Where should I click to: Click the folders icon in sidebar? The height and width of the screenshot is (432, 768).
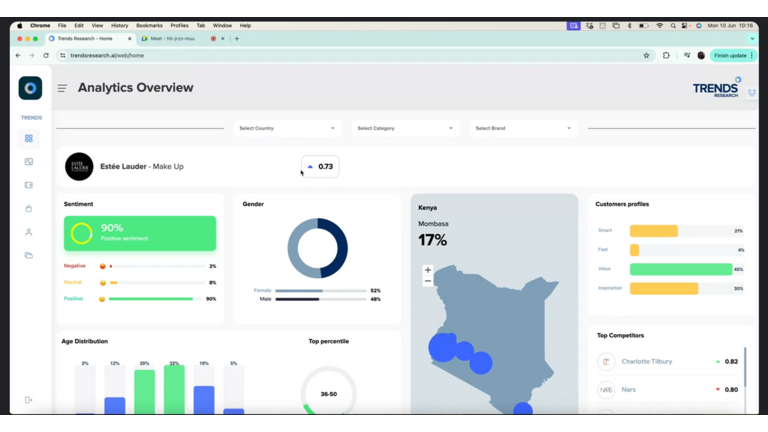(29, 256)
